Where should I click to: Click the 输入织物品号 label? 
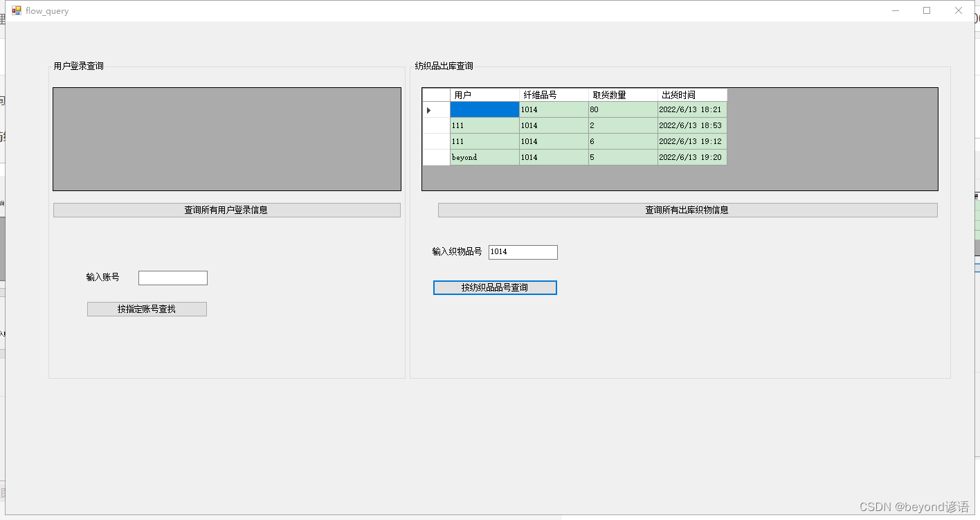click(x=457, y=252)
